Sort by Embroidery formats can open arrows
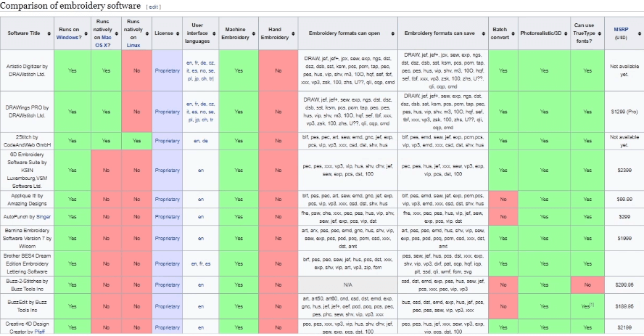 pyautogui.click(x=392, y=33)
